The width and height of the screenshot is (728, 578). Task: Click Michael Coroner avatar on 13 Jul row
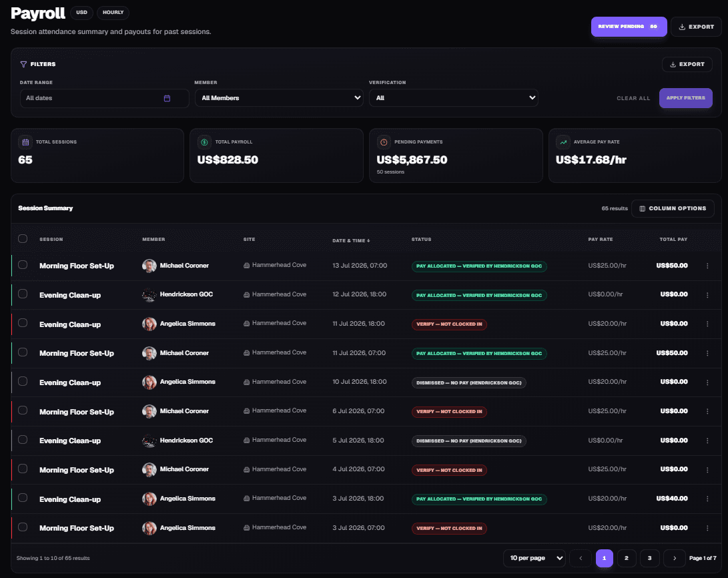coord(149,266)
